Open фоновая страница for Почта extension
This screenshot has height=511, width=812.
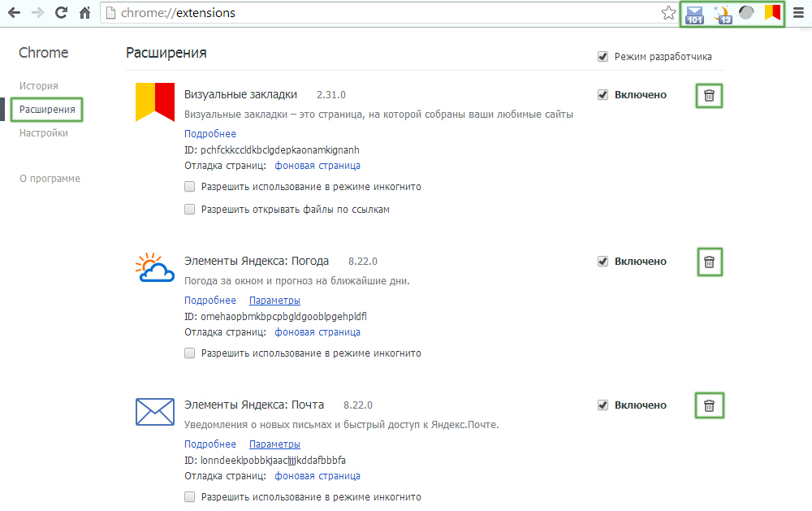pos(317,476)
